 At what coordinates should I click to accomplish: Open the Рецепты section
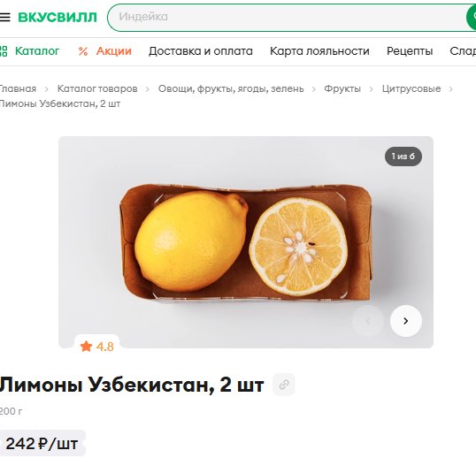[410, 51]
